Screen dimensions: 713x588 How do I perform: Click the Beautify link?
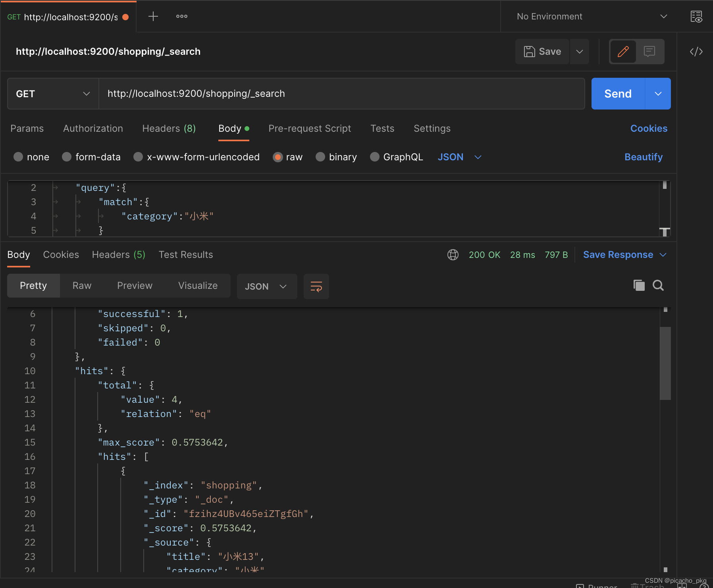[x=643, y=157]
